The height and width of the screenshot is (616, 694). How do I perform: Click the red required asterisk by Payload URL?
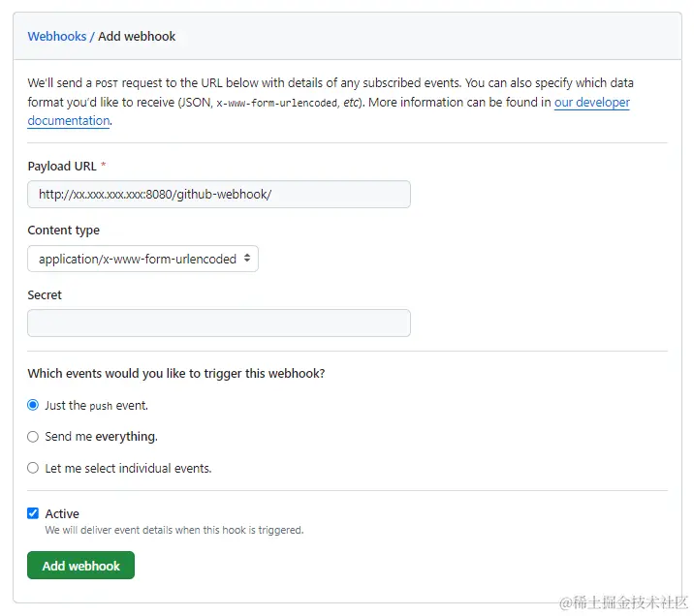(104, 167)
